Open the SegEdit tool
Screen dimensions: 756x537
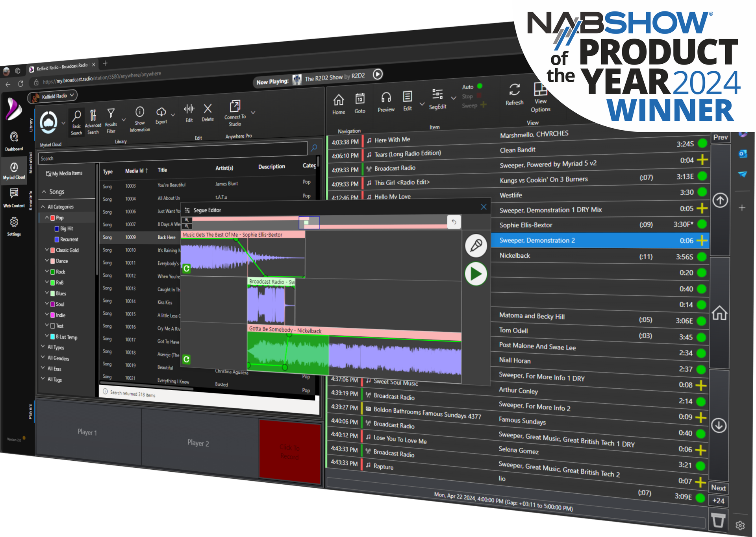437,95
